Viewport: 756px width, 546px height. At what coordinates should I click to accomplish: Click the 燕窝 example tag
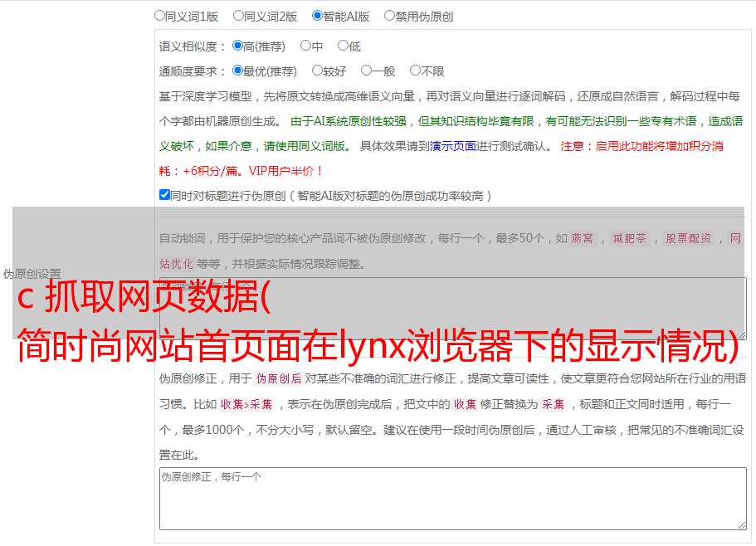(582, 238)
